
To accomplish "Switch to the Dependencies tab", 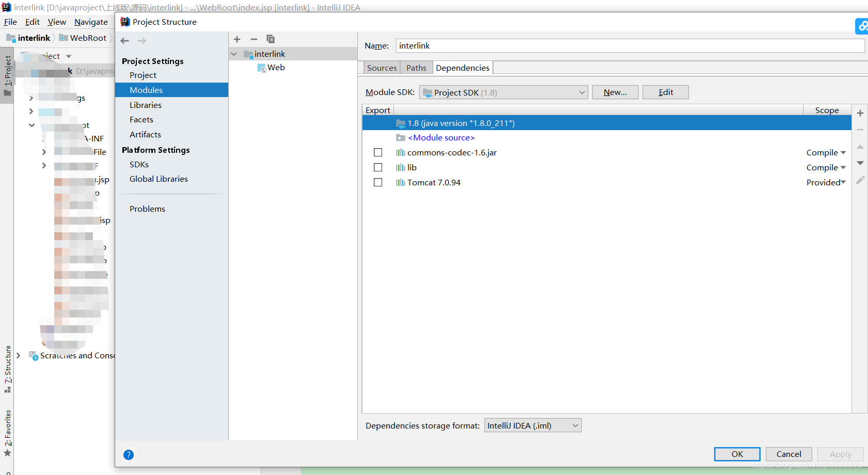I will pyautogui.click(x=463, y=68).
